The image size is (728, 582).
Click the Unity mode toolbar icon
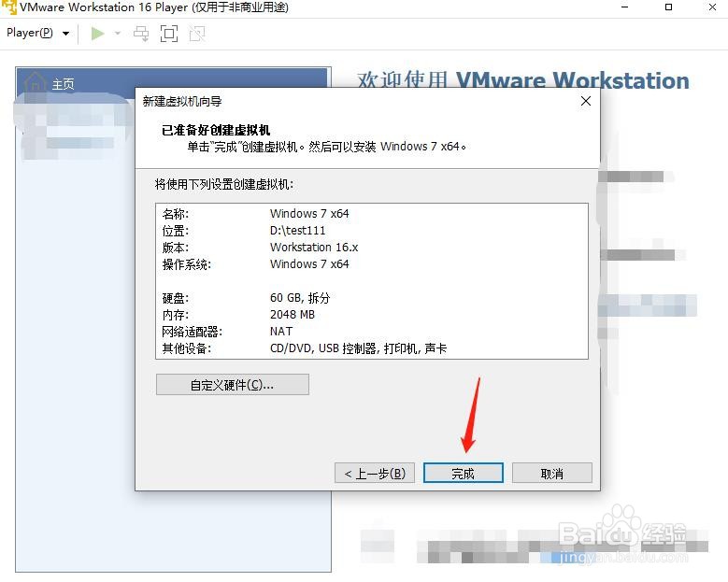coord(197,34)
